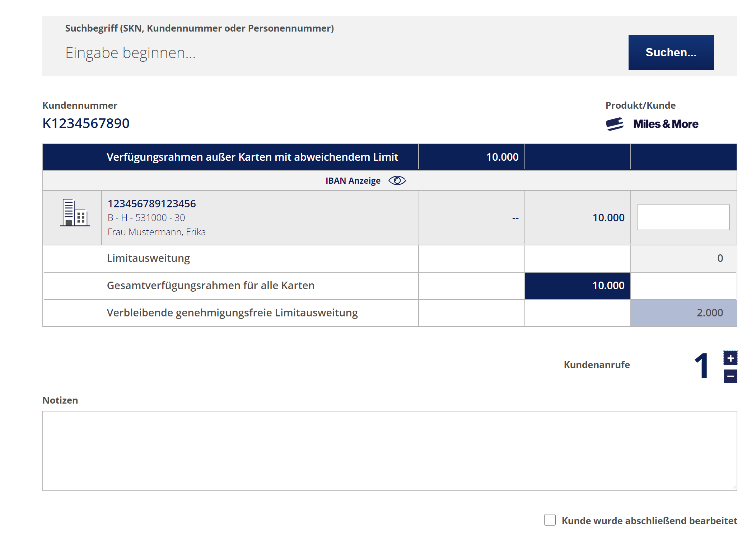Screen dimensions: 756x546
Task: Click the IBAN Anzeige label
Action: (x=353, y=181)
